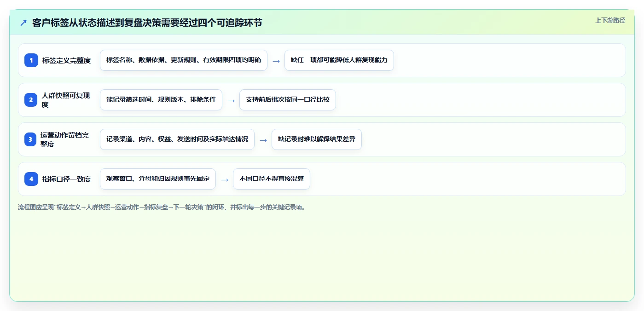Select the box 能记录筛选时间、规则版本、排除条件
The width and height of the screenshot is (644, 311).
[161, 100]
